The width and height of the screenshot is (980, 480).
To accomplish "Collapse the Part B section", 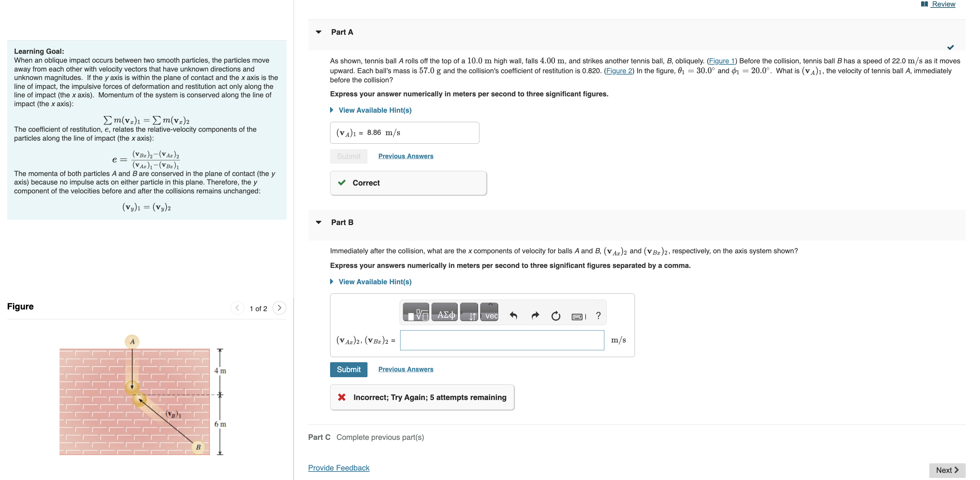I will click(318, 222).
